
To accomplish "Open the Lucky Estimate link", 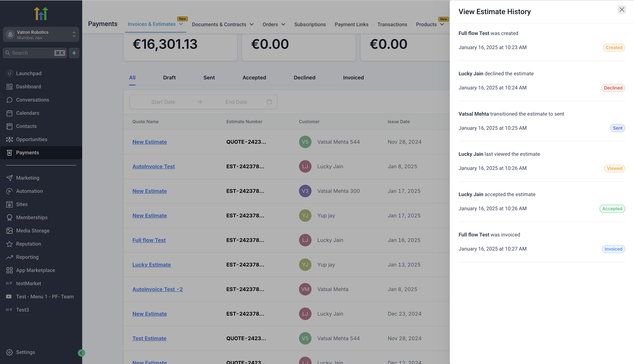I will [x=151, y=264].
